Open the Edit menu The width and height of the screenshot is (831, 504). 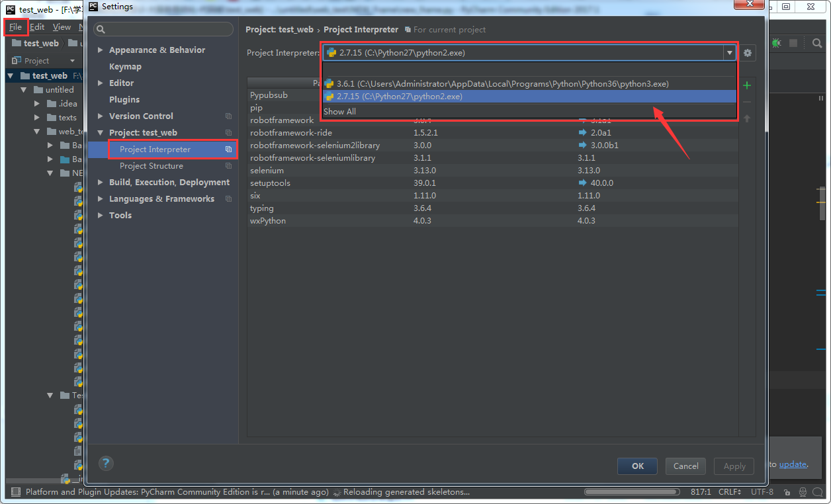(x=37, y=27)
